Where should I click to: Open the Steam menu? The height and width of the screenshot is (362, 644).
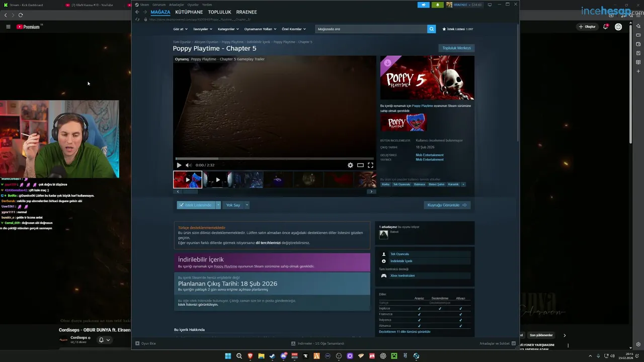pyautogui.click(x=144, y=5)
